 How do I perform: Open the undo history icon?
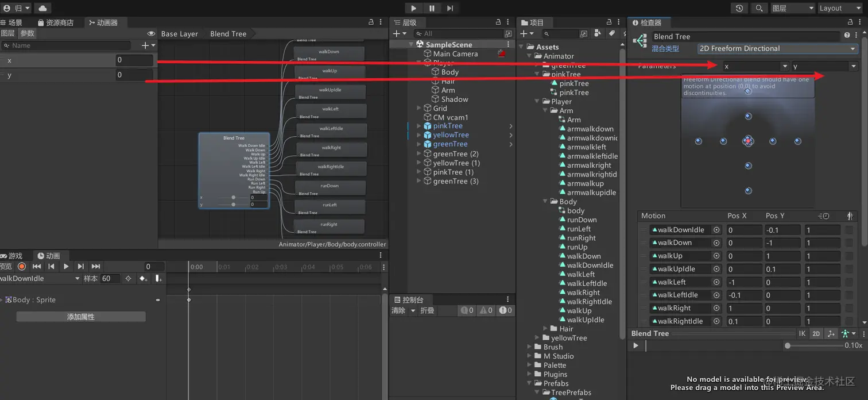click(x=739, y=8)
